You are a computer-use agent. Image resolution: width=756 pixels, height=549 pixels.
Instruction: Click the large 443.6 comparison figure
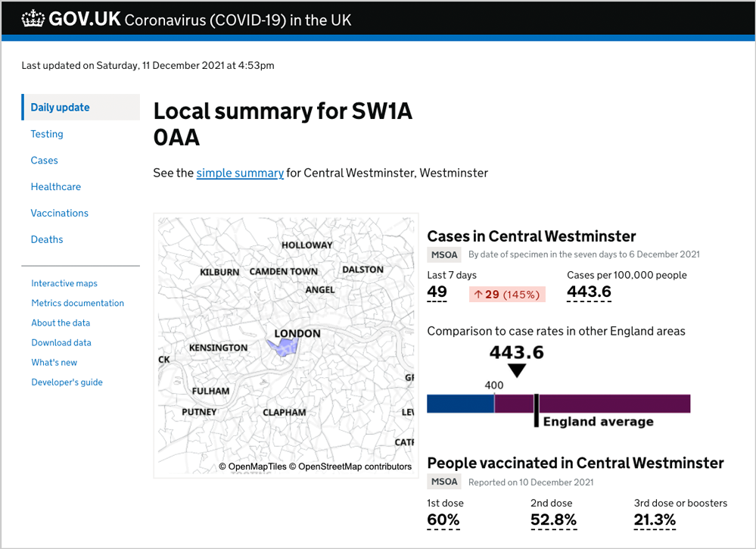point(516,353)
